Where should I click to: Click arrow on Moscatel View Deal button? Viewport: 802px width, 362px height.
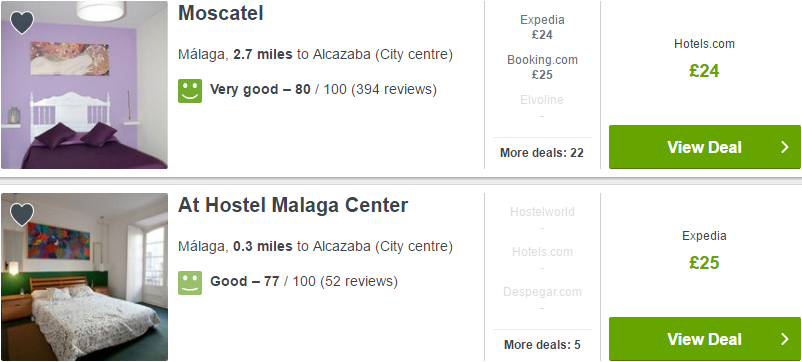(x=785, y=147)
